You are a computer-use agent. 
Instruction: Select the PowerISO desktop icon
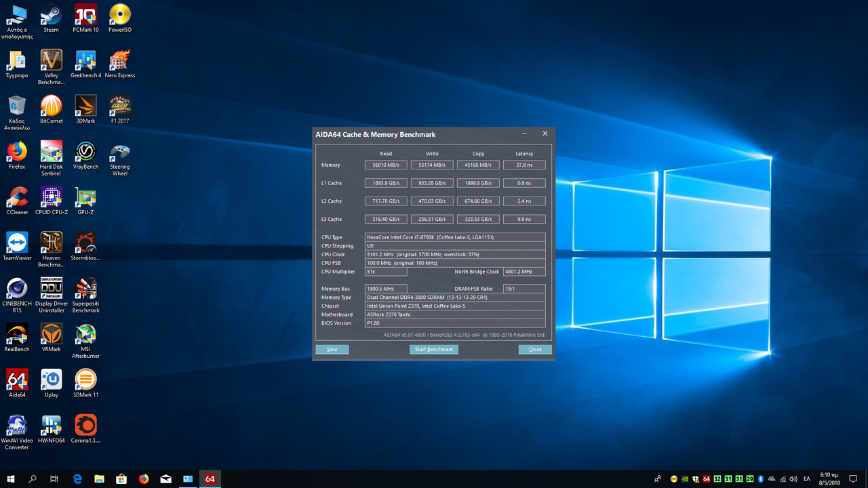coord(120,18)
